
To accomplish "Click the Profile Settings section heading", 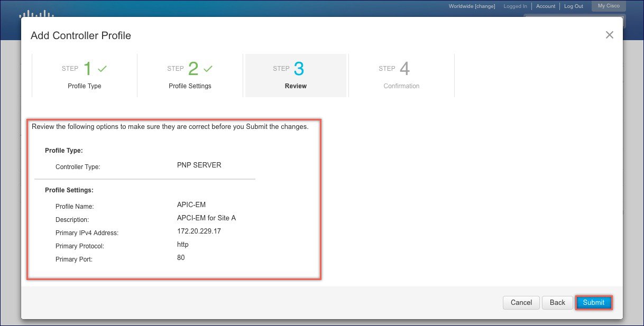I will click(x=69, y=190).
